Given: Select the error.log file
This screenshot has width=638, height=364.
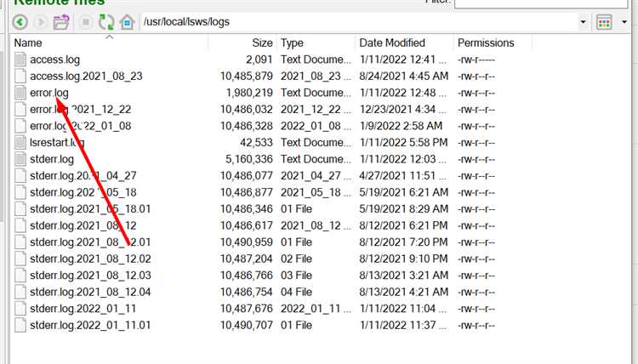Looking at the screenshot, I should point(49,93).
